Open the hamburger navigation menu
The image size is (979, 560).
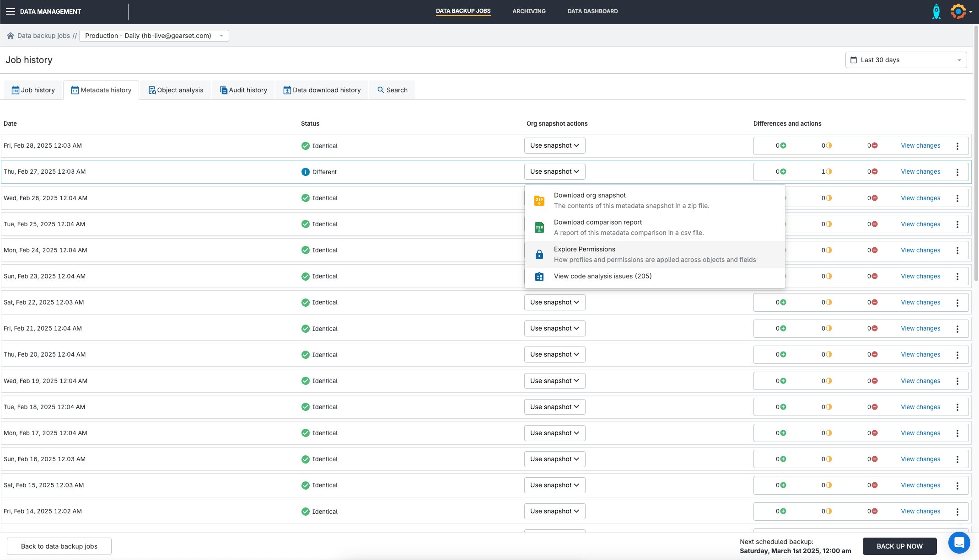click(x=10, y=11)
